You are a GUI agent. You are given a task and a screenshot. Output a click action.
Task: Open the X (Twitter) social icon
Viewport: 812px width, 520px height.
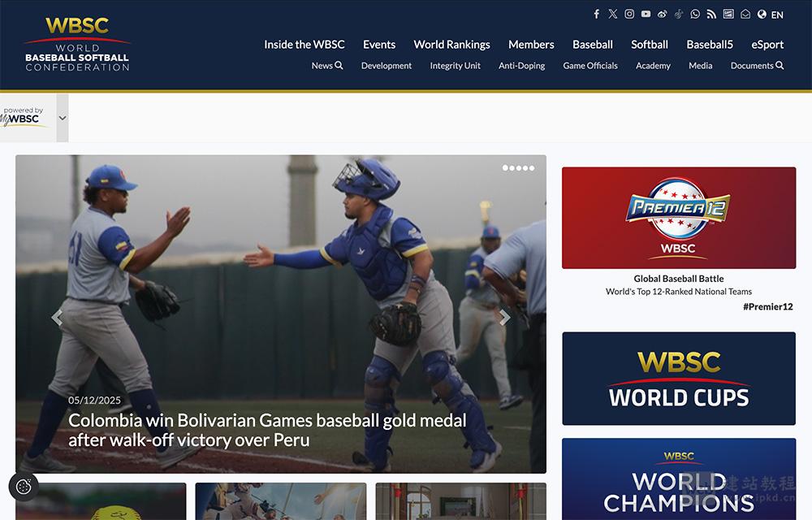612,14
